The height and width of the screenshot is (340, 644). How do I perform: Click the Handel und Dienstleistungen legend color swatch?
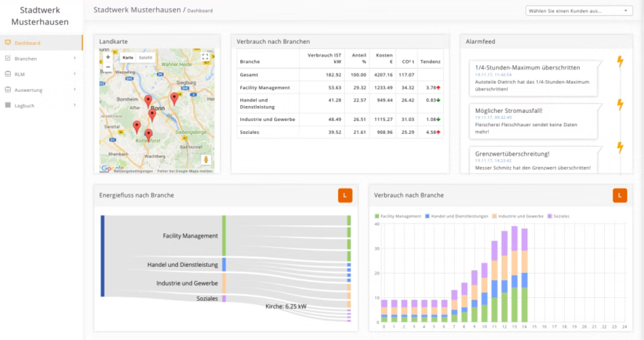coord(427,217)
